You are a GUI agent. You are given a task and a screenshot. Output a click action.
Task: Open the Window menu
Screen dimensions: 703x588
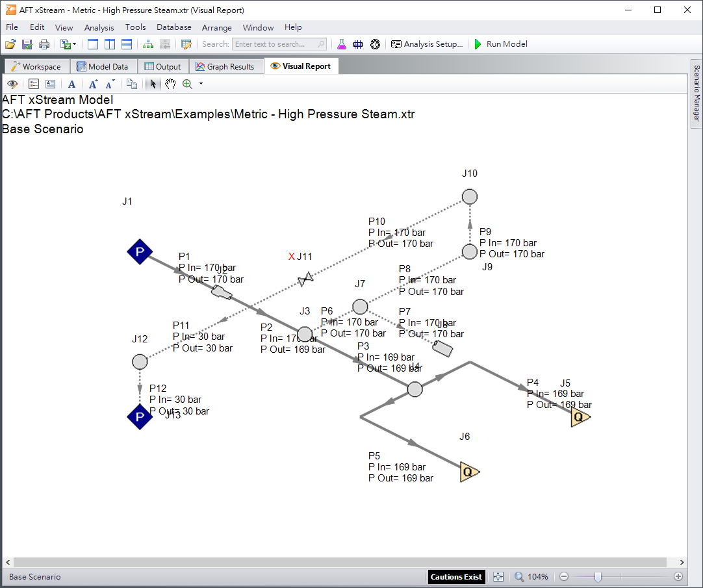(x=258, y=27)
